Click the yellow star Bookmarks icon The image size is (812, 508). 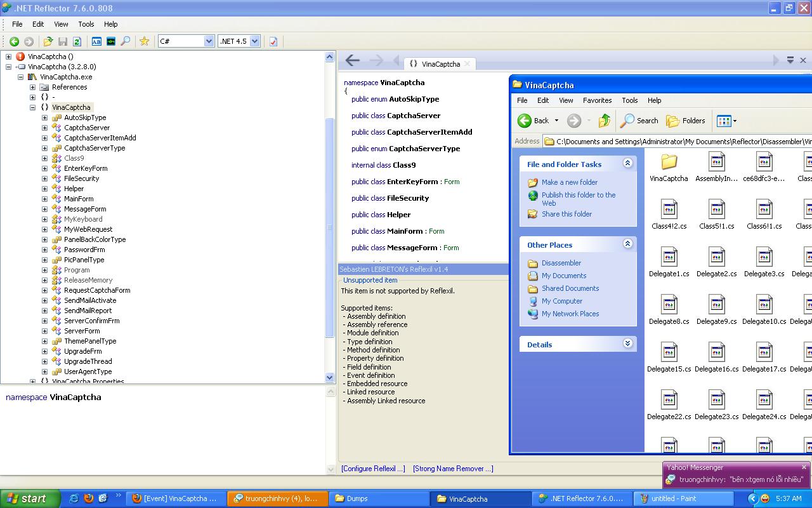click(x=145, y=41)
